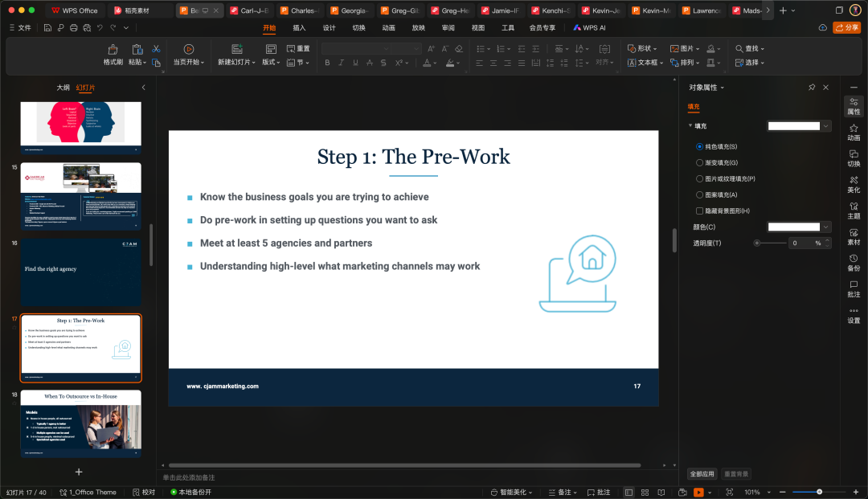This screenshot has height=499, width=868.
Task: Open the Backup (备份) sidebar panel
Action: pyautogui.click(x=854, y=263)
